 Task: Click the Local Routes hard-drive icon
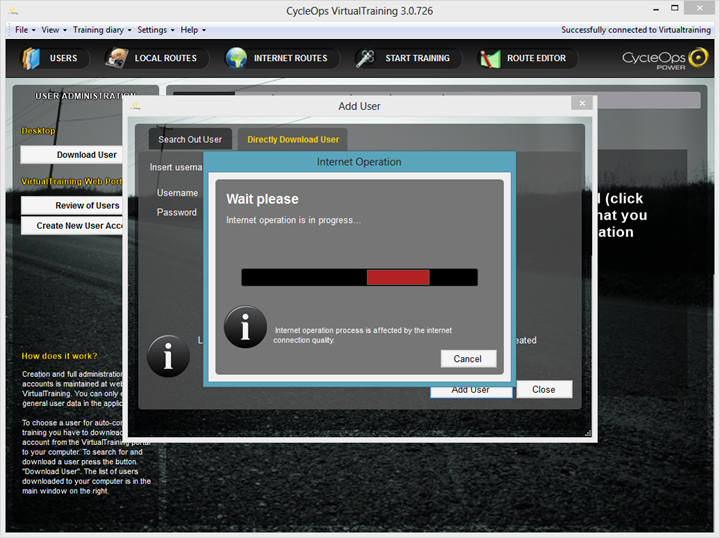116,58
